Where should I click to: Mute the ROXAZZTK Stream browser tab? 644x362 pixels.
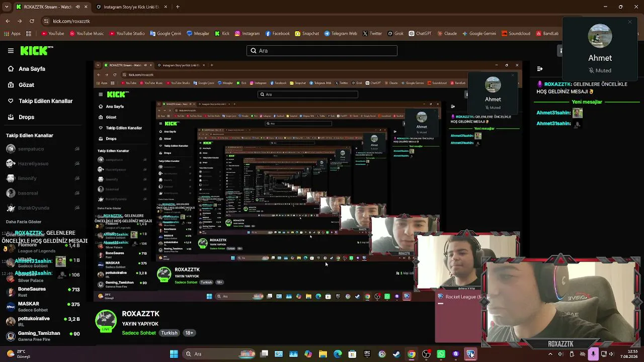pos(78,7)
